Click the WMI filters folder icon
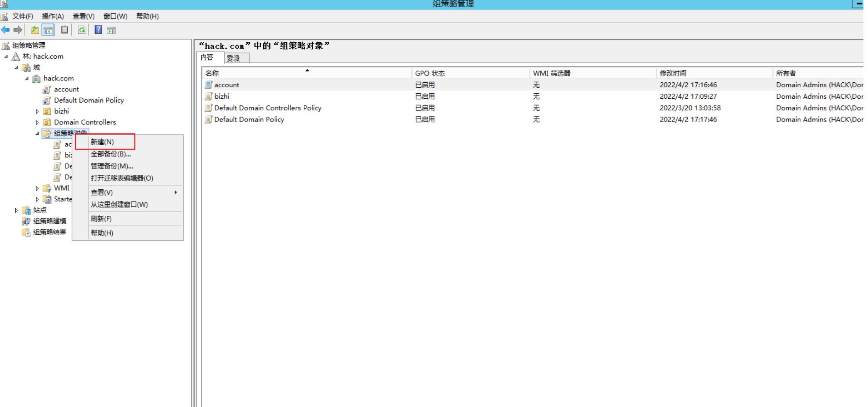The image size is (868, 407). coord(47,188)
